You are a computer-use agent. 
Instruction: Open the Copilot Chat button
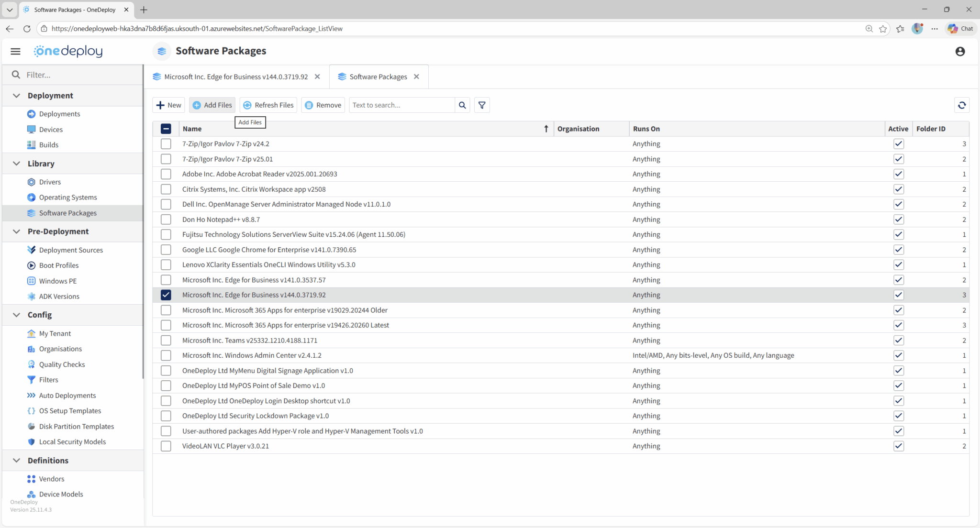[x=960, y=29]
